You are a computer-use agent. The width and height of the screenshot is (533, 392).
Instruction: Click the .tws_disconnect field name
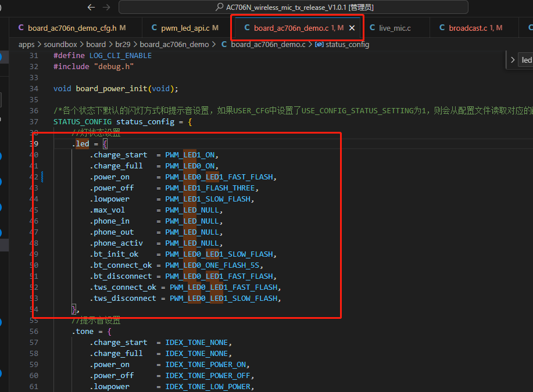pos(123,299)
